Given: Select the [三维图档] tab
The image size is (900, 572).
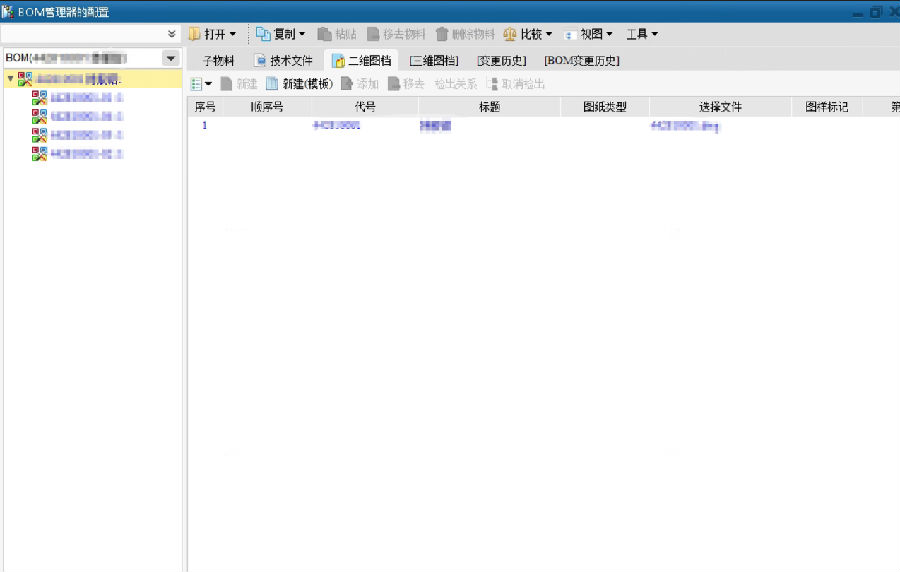Looking at the screenshot, I should pyautogui.click(x=434, y=61).
